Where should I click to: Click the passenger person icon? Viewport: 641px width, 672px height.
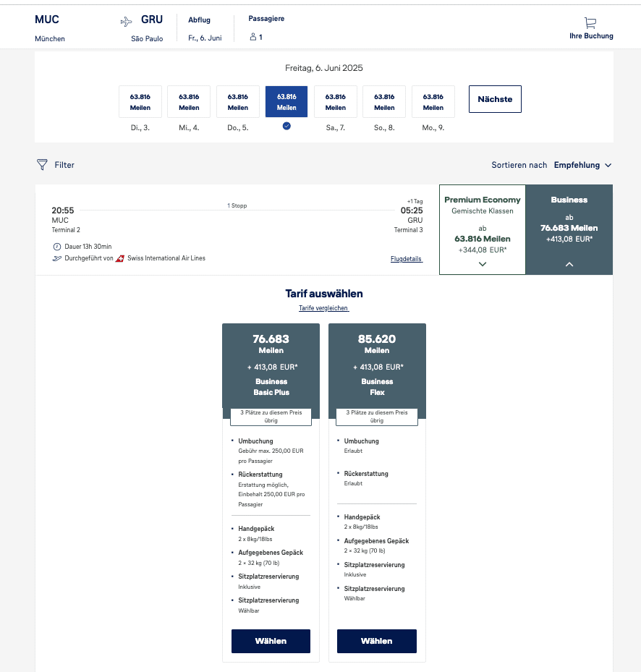pos(252,37)
